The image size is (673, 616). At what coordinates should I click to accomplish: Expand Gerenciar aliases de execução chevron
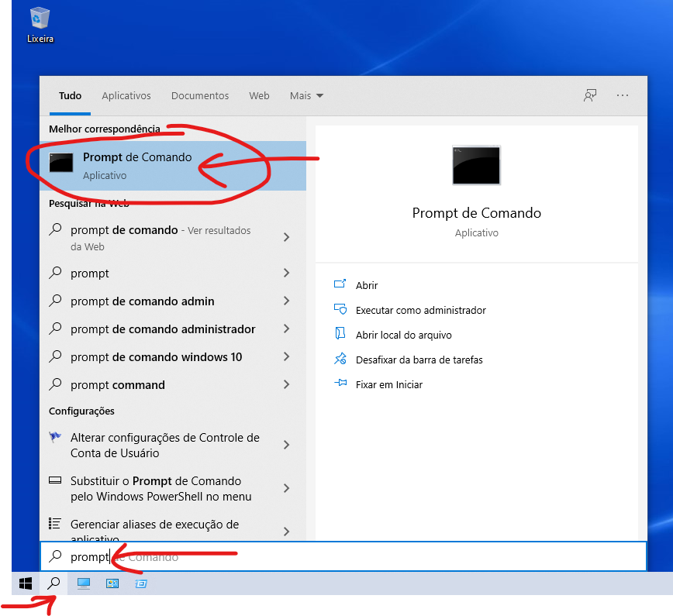[x=287, y=532]
